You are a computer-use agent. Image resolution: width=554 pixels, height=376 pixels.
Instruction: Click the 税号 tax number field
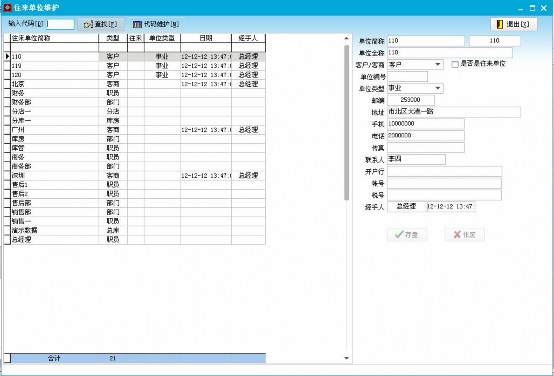click(444, 195)
